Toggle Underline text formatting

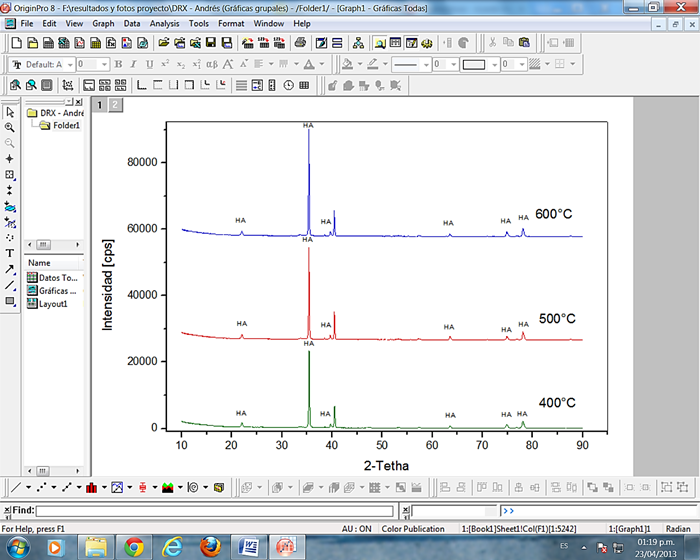point(148,64)
